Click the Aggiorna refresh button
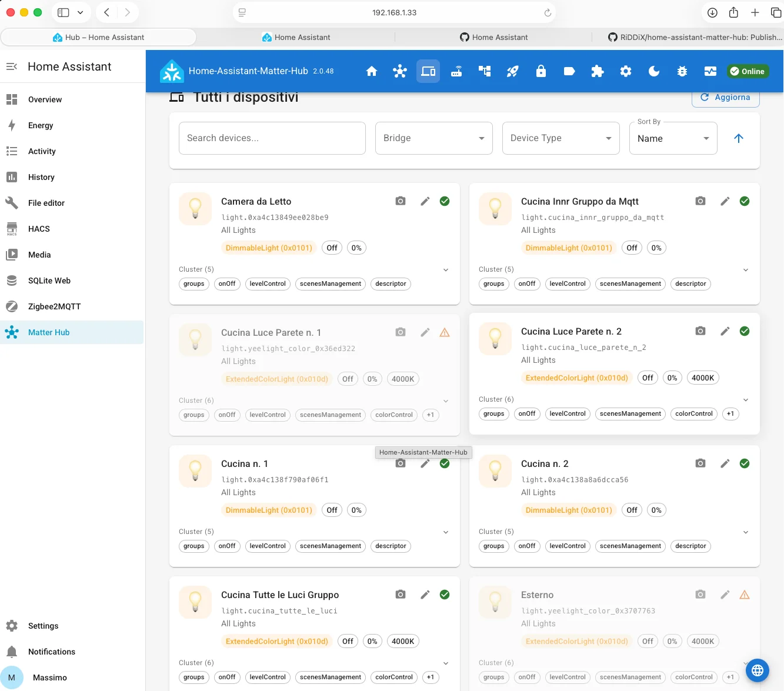The width and height of the screenshot is (784, 691). pos(726,98)
